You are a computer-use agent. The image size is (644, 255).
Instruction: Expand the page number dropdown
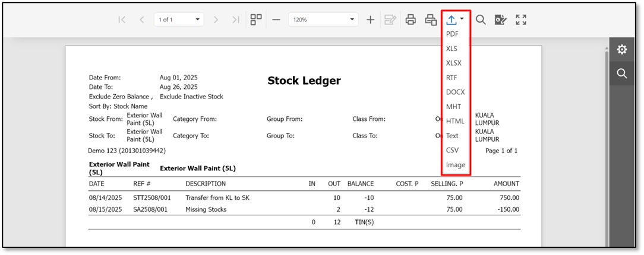click(x=198, y=20)
